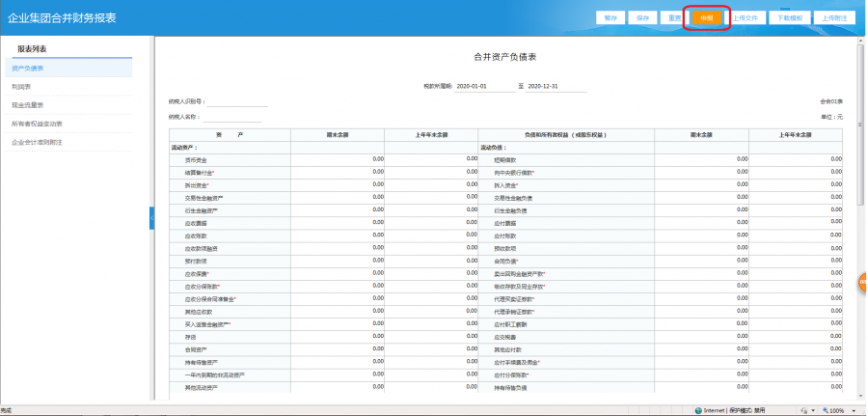Click 短期借款 期末余额 cell

[701, 160]
